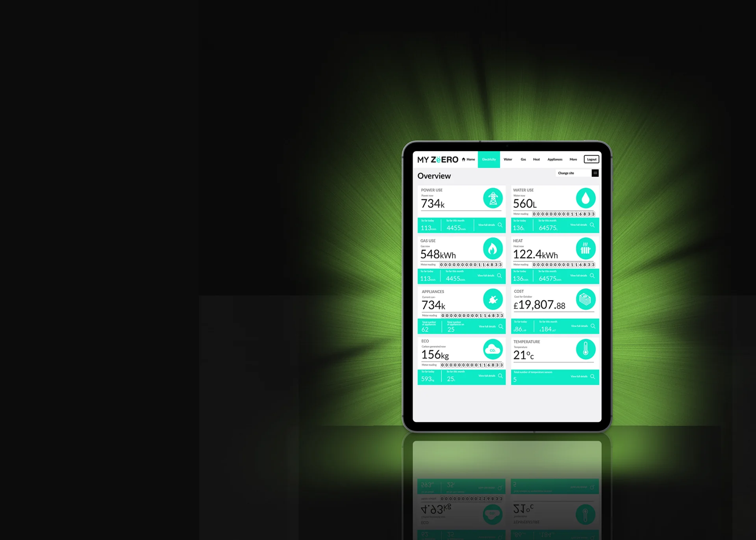Click the meter reading display in Appliances panel

click(x=470, y=315)
